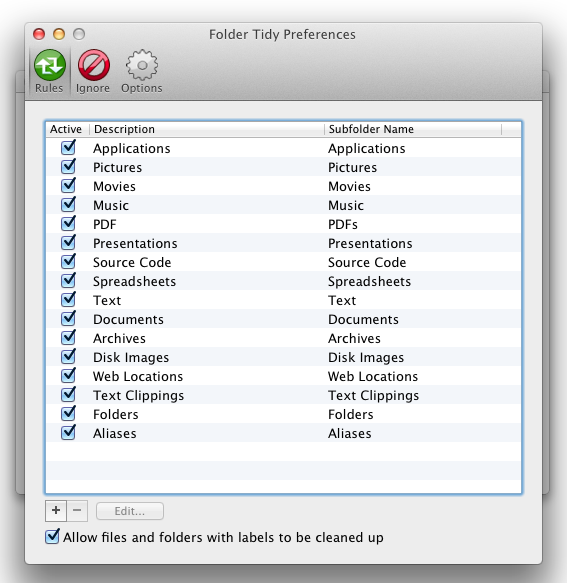Viewport: 567px width, 583px height.
Task: Uncheck the Text rule checkbox
Action: tap(68, 299)
